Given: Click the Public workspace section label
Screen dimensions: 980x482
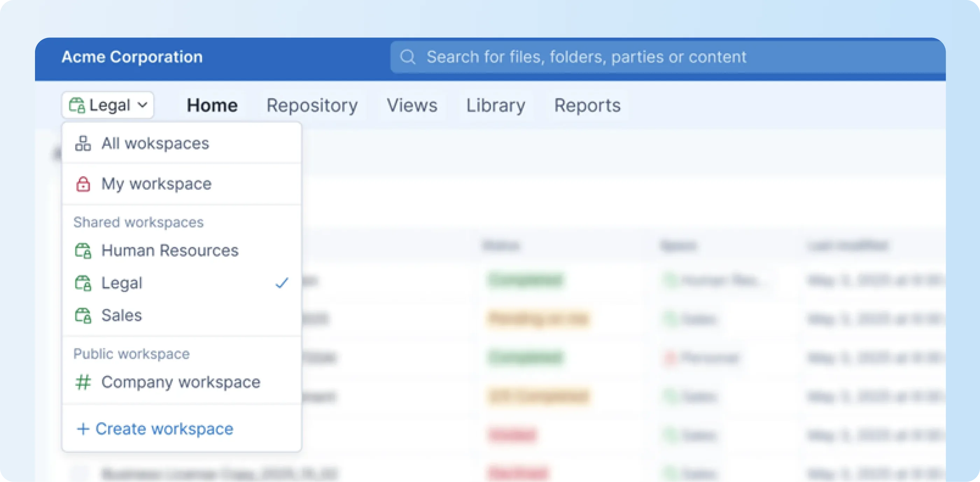Looking at the screenshot, I should click(x=131, y=354).
